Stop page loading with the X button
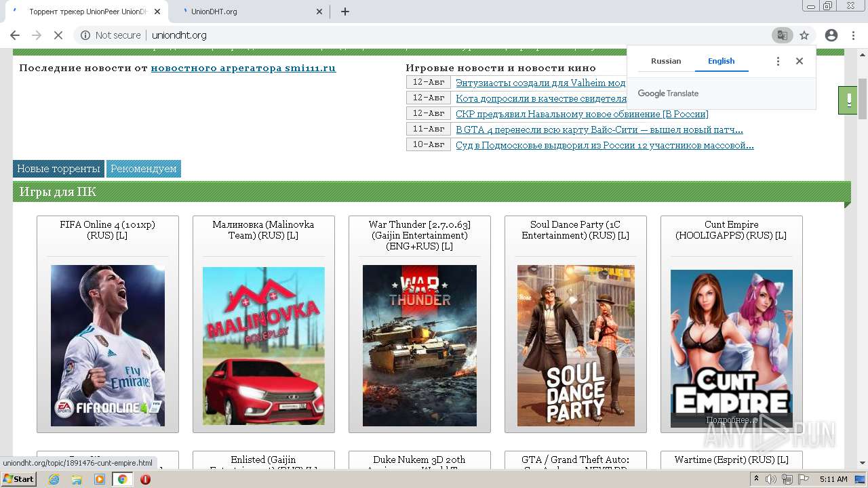 [x=58, y=35]
